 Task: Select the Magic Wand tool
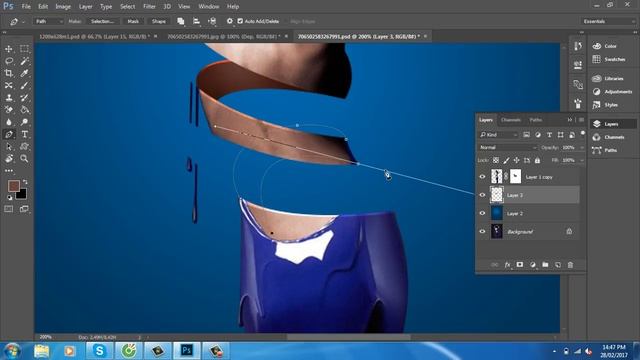24,61
